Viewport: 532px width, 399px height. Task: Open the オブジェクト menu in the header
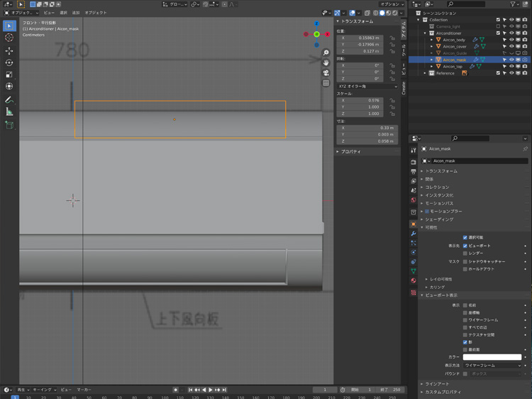tap(96, 13)
